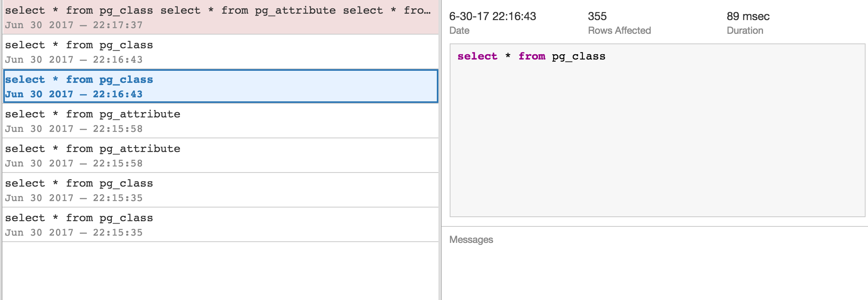Screen dimensions: 868x300
Task: Click the Messages heading
Action: tap(471, 240)
